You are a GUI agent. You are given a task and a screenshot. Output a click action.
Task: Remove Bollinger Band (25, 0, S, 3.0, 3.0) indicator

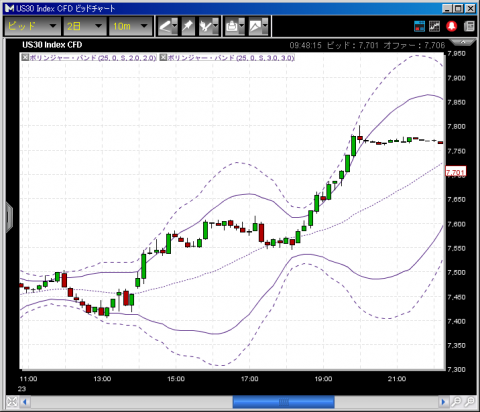(163, 57)
